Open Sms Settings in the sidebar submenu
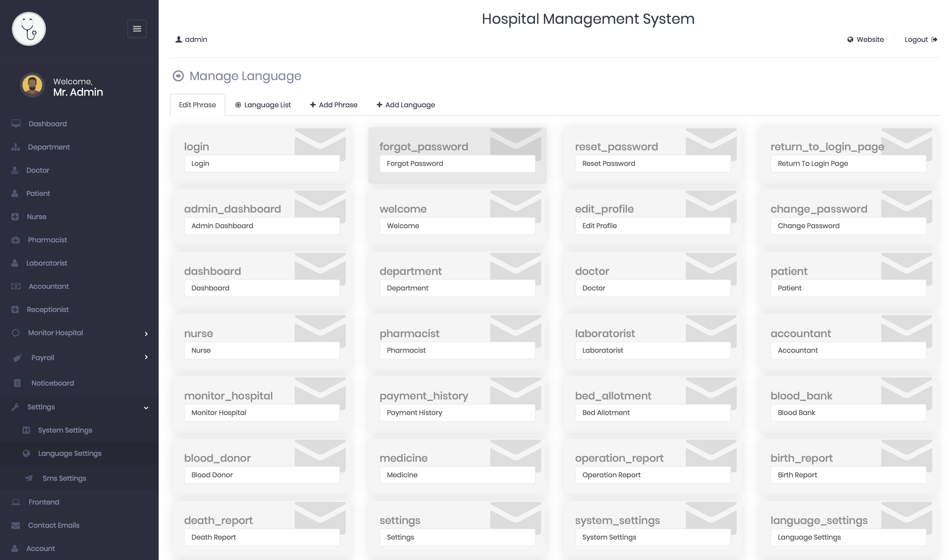Viewport: 952px width, 560px height. point(64,478)
